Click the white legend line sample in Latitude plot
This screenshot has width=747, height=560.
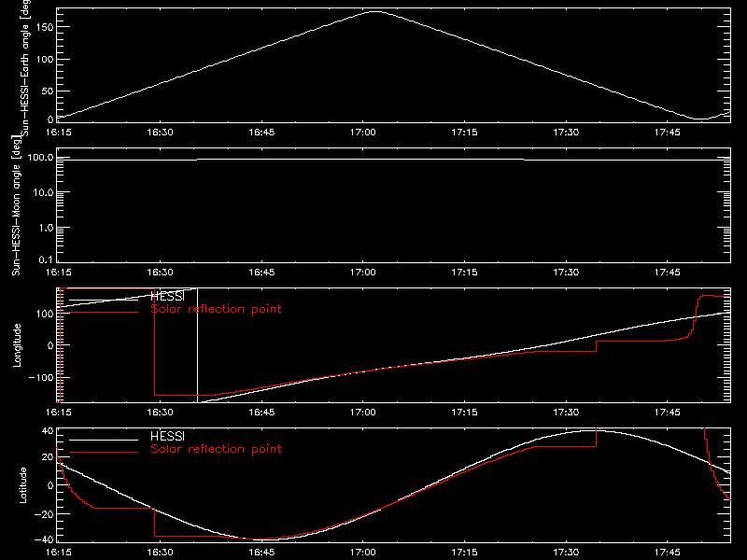(104, 440)
